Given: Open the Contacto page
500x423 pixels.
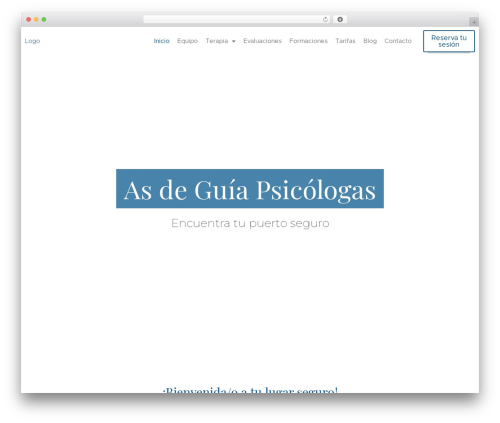Looking at the screenshot, I should tap(398, 41).
